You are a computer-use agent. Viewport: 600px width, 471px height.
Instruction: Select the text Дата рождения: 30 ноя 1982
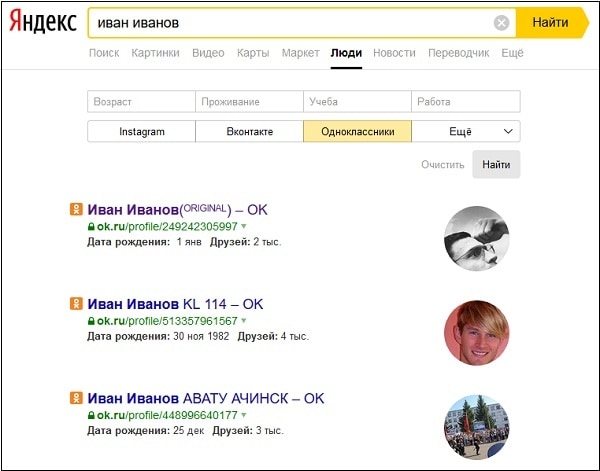[158, 336]
